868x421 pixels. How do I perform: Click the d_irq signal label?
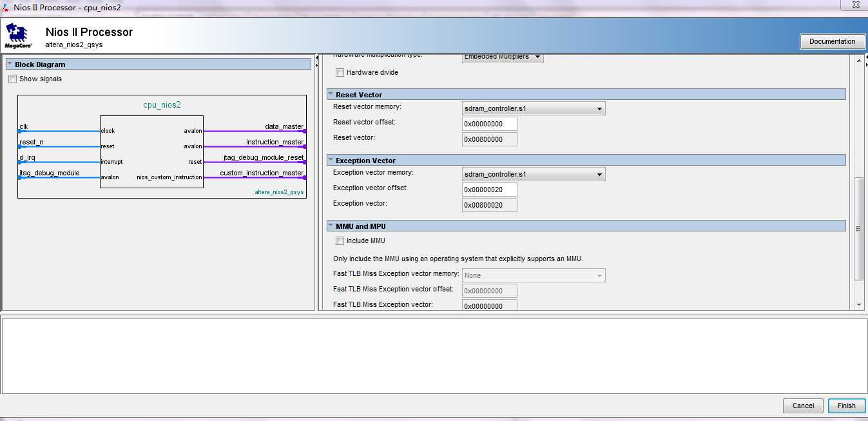coord(27,157)
